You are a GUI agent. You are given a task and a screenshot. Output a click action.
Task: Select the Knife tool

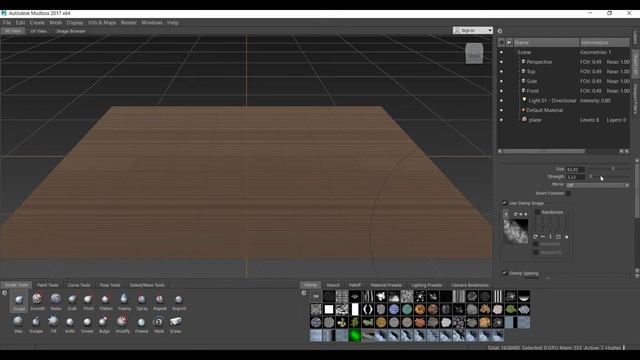tap(70, 324)
